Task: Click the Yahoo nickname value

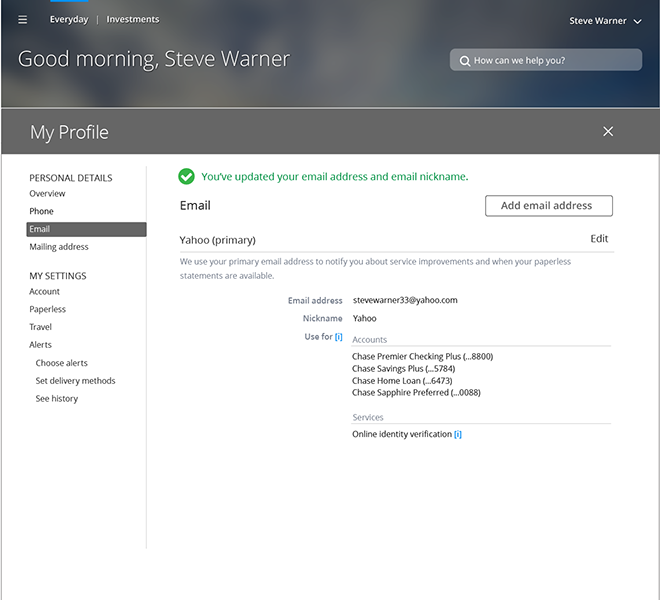Action: click(x=365, y=318)
